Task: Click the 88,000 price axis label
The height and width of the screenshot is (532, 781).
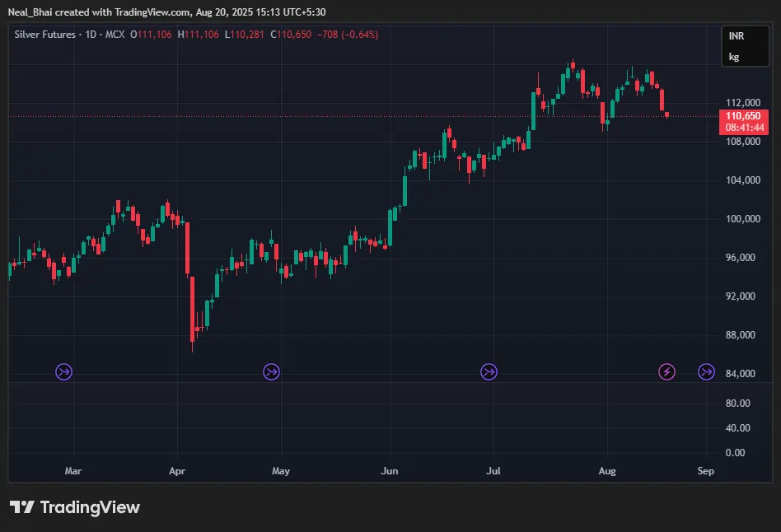Action: (740, 334)
